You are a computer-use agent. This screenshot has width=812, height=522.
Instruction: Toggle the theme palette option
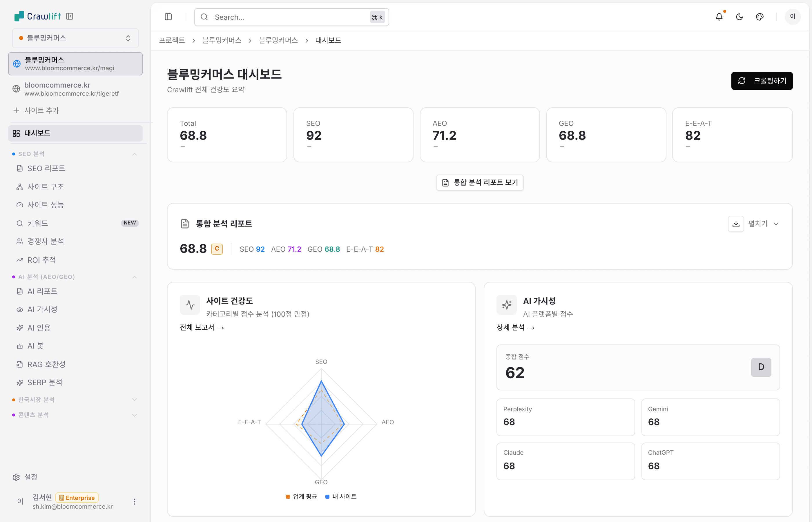point(760,17)
